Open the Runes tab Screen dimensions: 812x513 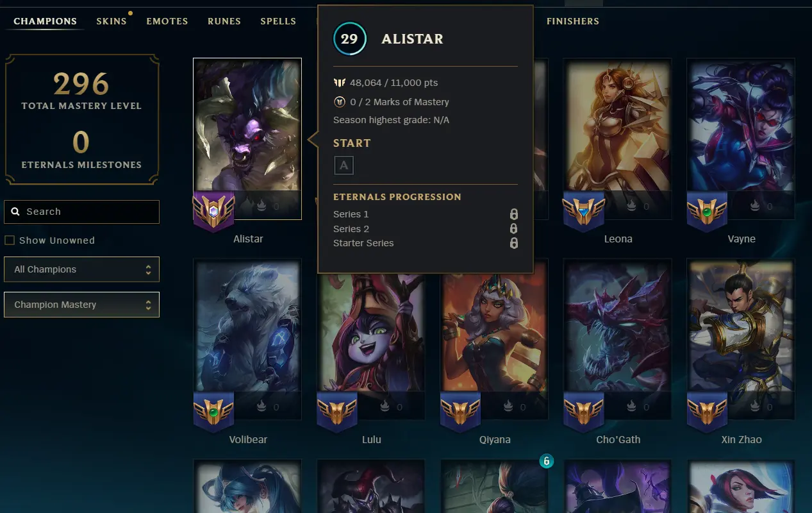[224, 21]
